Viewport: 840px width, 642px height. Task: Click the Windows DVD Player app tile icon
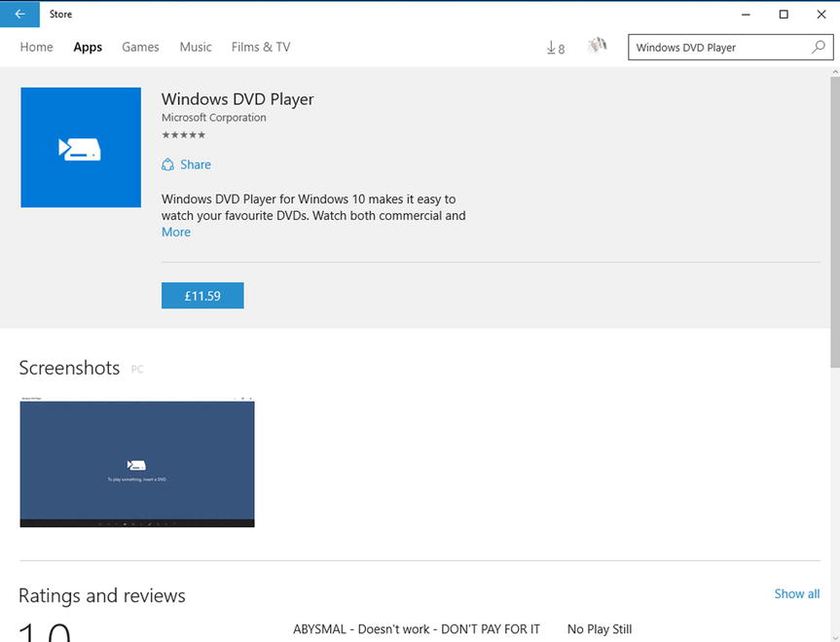pos(81,147)
